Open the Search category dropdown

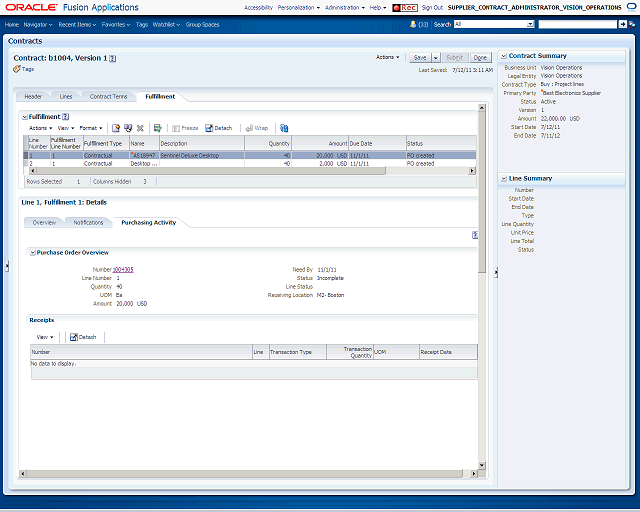[530, 24]
